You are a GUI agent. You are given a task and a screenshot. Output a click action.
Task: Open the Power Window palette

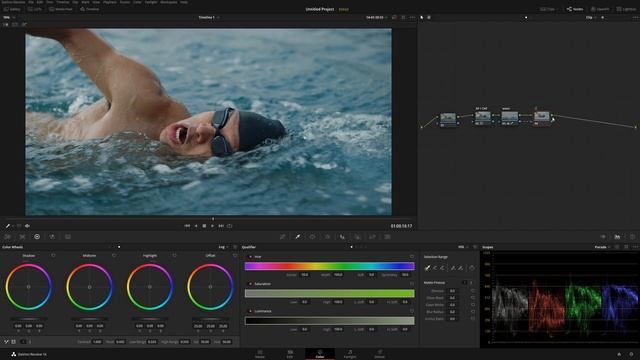312,237
